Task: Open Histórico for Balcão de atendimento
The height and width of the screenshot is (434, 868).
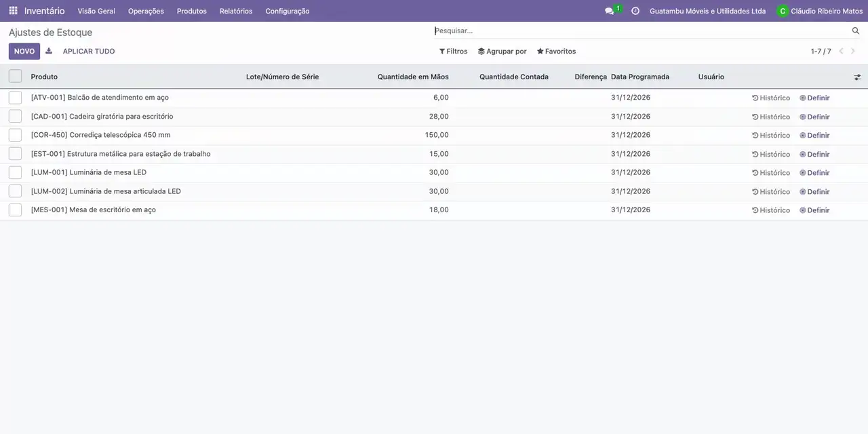Action: (x=771, y=98)
